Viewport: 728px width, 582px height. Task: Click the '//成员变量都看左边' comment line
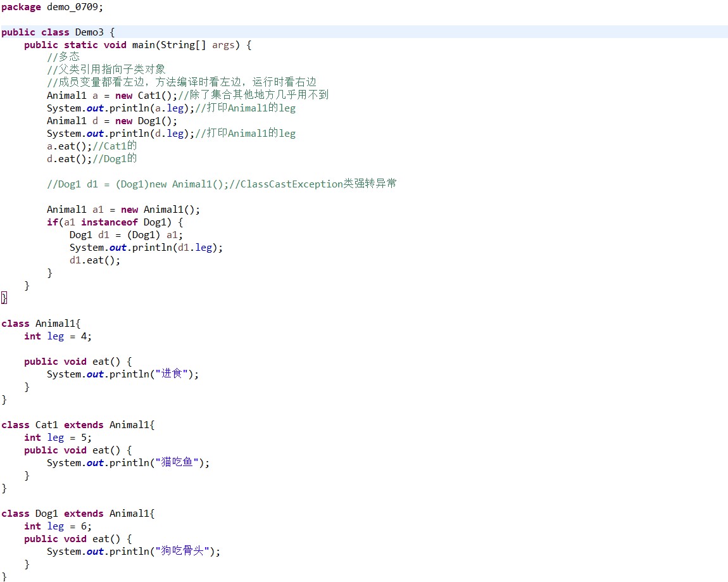pyautogui.click(x=182, y=82)
